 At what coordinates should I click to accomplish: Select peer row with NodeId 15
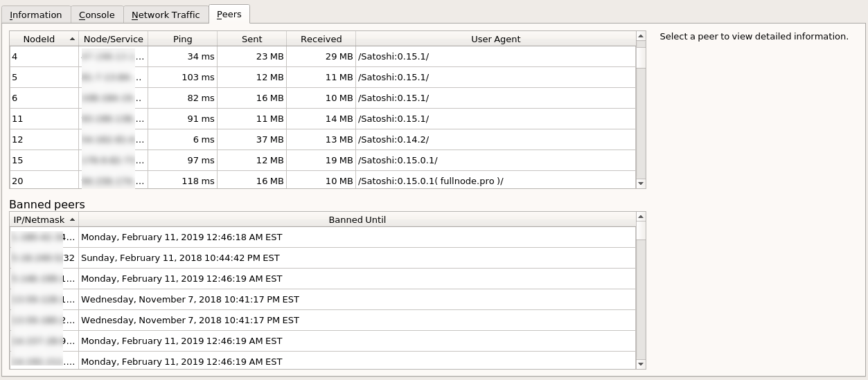click(322, 161)
